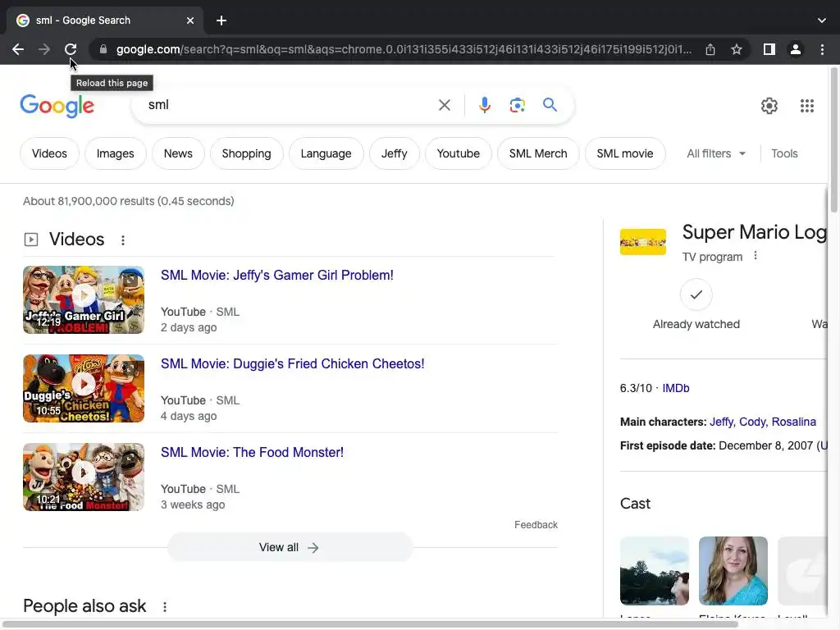
Task: Open the Chrome three-dot menu
Action: [822, 49]
